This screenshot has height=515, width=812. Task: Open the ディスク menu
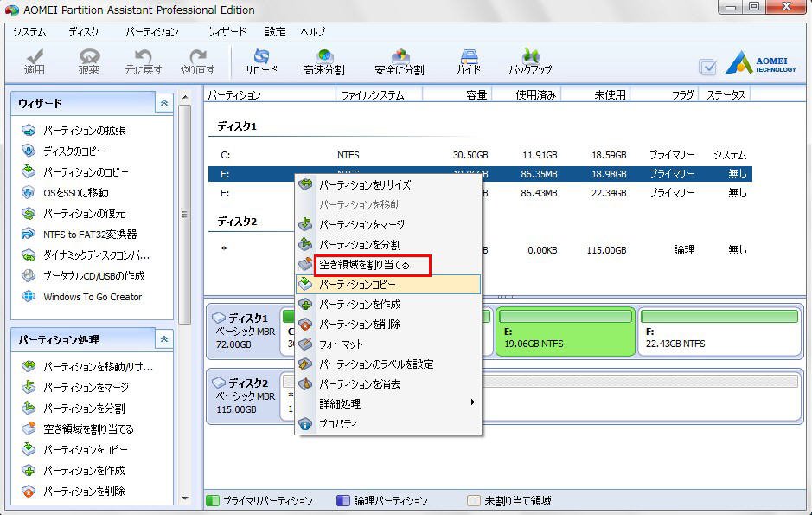tap(83, 32)
